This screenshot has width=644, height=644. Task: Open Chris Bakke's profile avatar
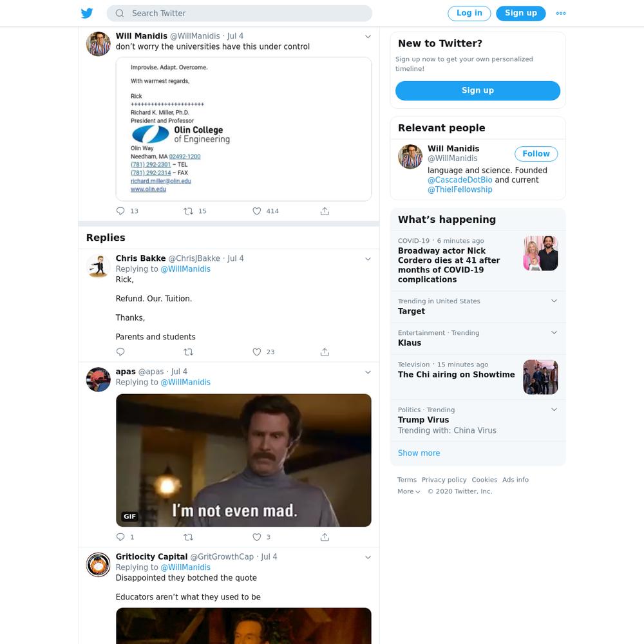(98, 266)
